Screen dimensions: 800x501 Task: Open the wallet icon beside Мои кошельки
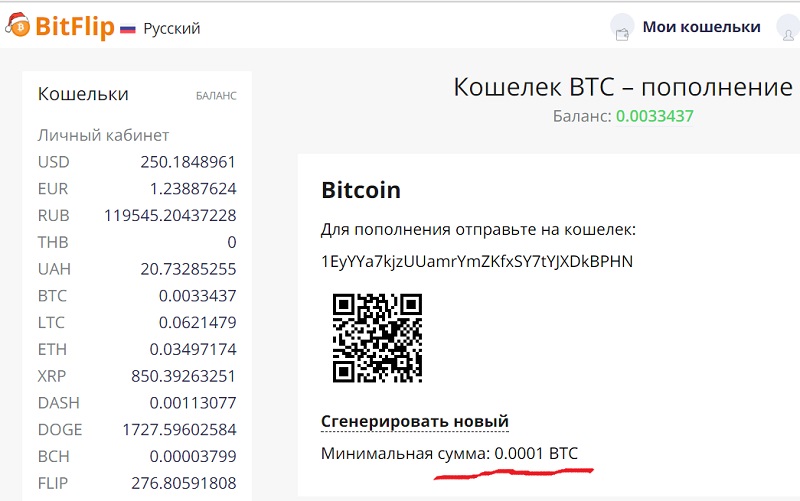622,27
